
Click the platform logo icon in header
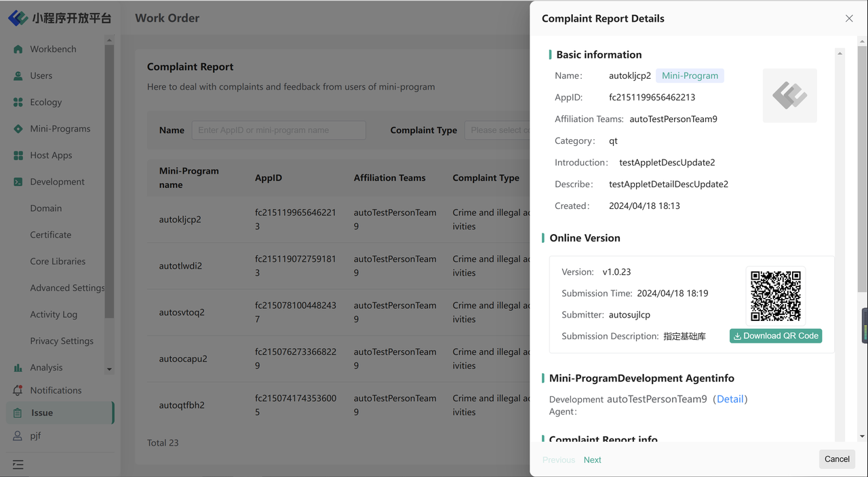click(x=18, y=18)
